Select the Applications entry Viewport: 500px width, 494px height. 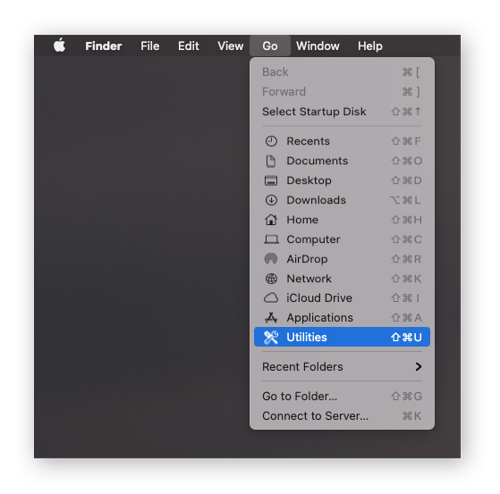[x=342, y=318]
